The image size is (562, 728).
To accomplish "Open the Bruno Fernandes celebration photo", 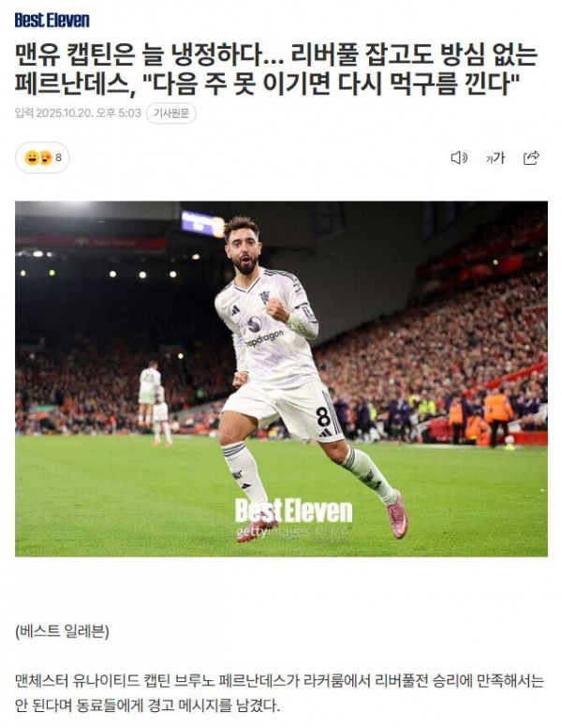I will coord(281,379).
